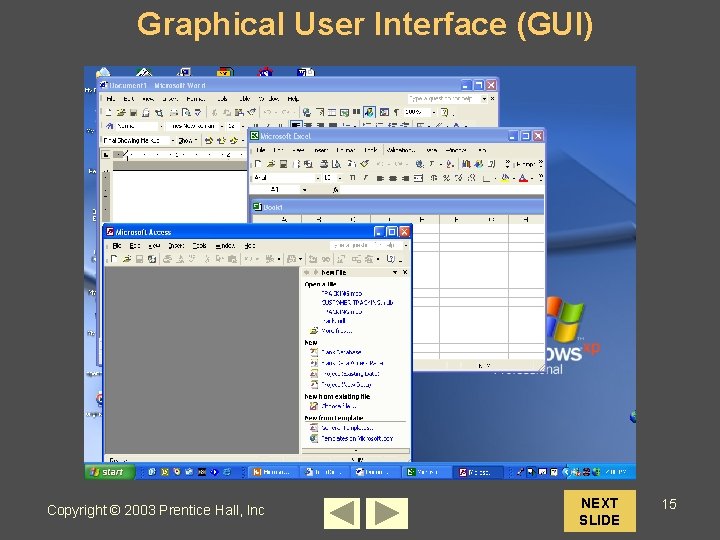Click New document icon in Word toolbar
Viewport: 720px width, 540px height.
click(109, 112)
